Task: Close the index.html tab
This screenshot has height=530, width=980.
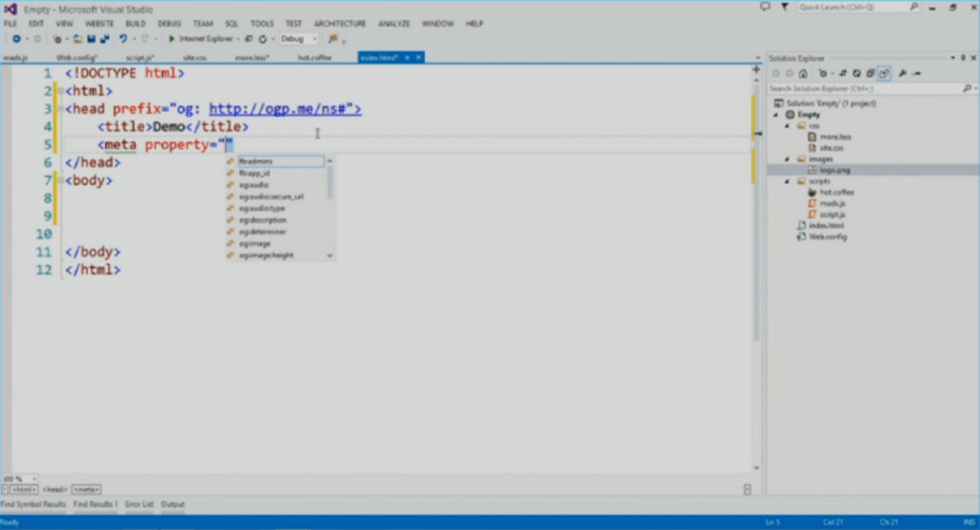Action: pyautogui.click(x=419, y=57)
